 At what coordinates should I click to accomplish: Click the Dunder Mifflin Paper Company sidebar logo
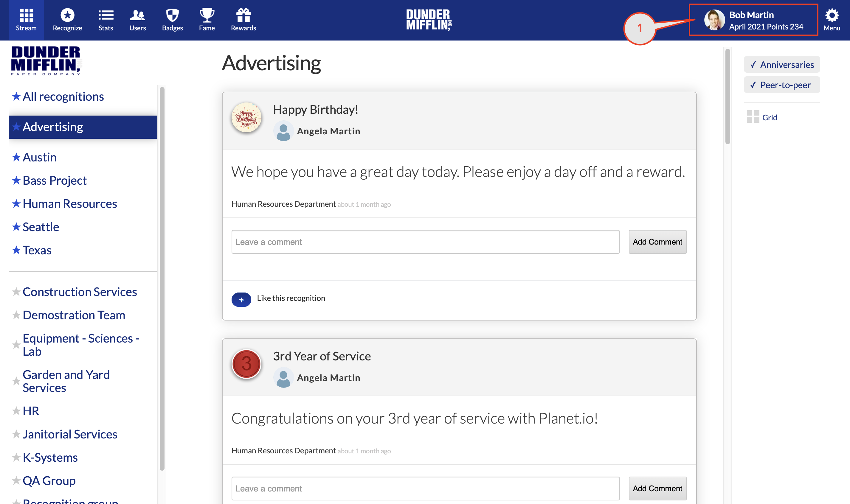click(x=46, y=60)
